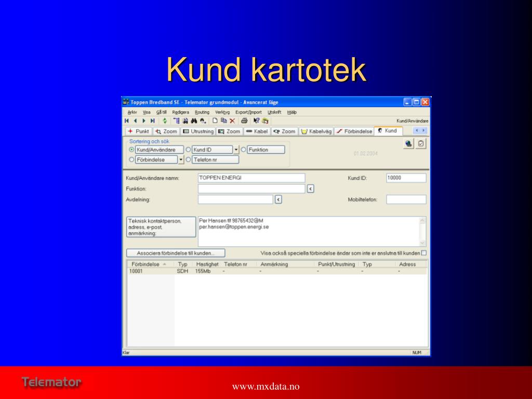The image size is (532, 399).
Task: Click the red X delete icon
Action: coord(232,121)
